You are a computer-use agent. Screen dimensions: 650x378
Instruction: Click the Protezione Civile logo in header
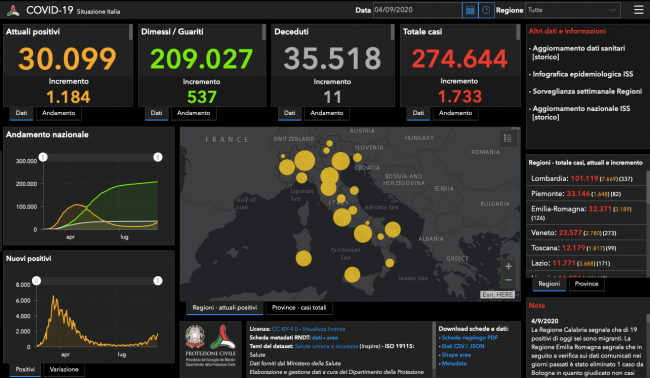pos(13,10)
